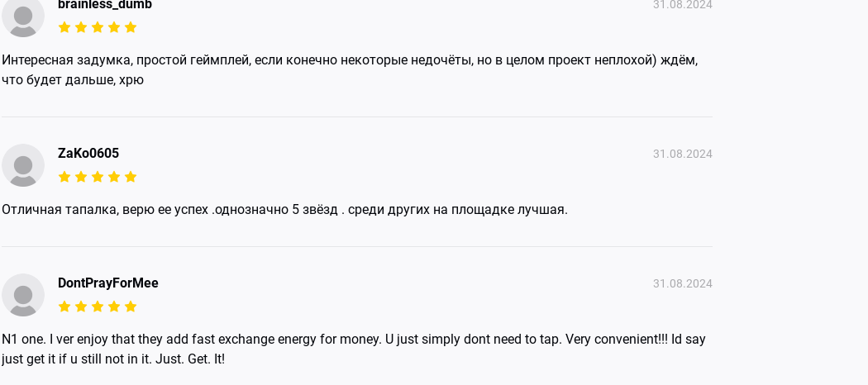Click the DontPrayForMee user avatar

click(23, 295)
